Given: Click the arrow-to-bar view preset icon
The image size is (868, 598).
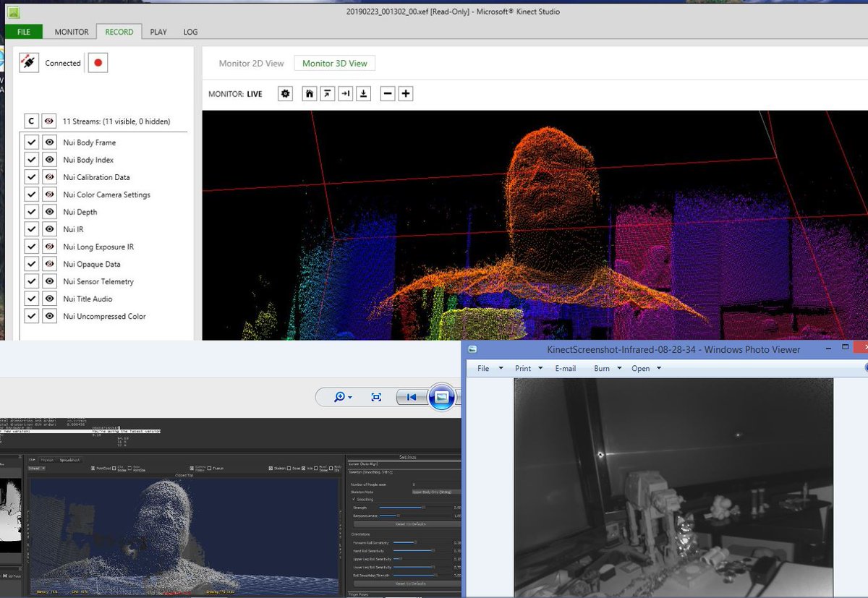Looking at the screenshot, I should click(x=346, y=94).
